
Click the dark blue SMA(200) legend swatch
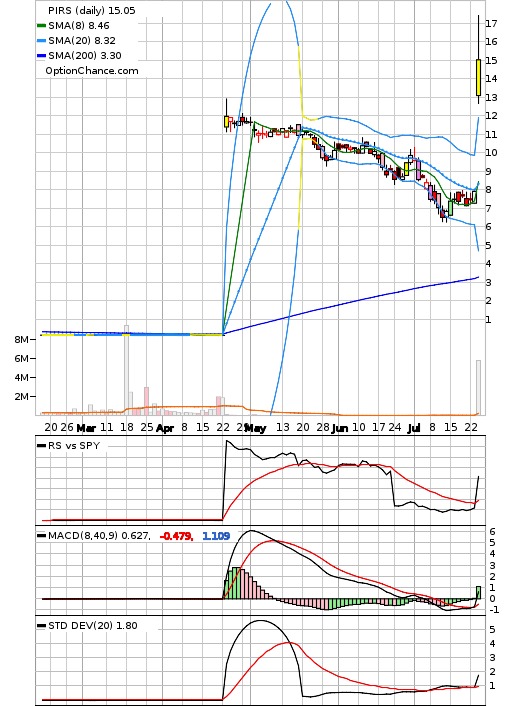[x=41, y=56]
